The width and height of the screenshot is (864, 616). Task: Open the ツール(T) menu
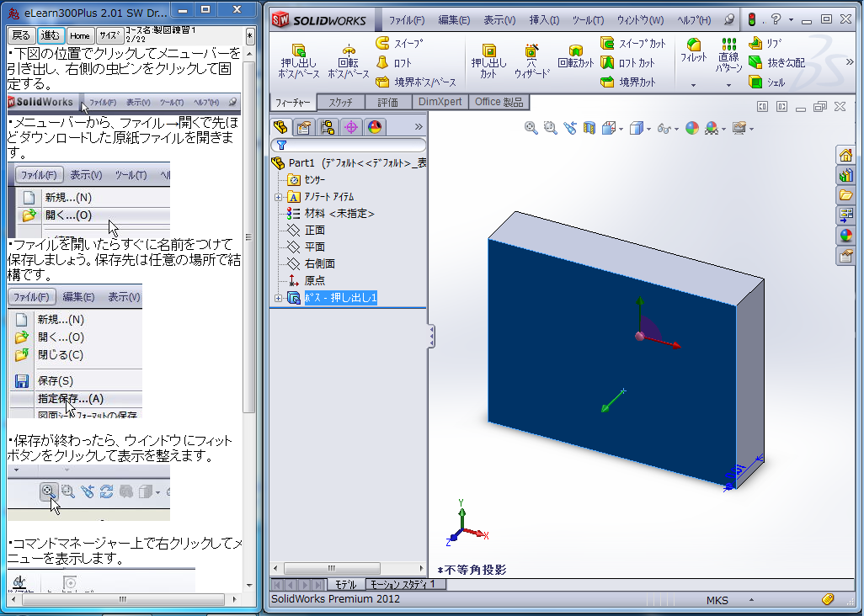point(588,20)
